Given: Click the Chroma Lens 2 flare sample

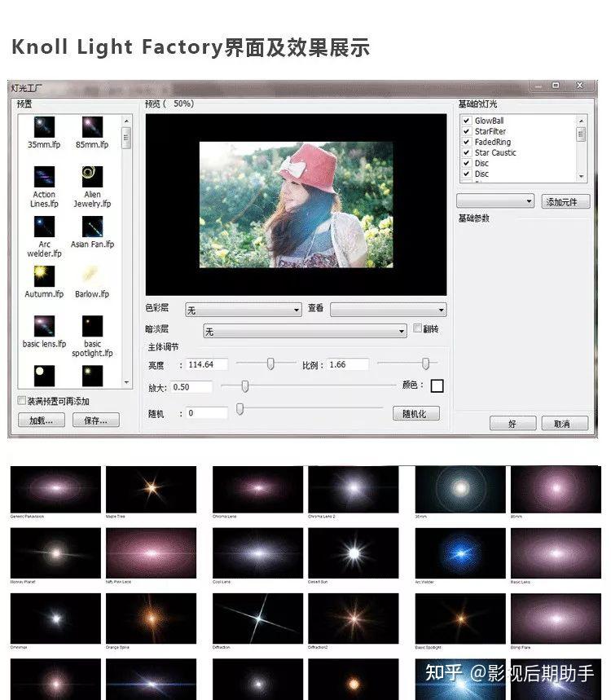Looking at the screenshot, I should (x=354, y=489).
